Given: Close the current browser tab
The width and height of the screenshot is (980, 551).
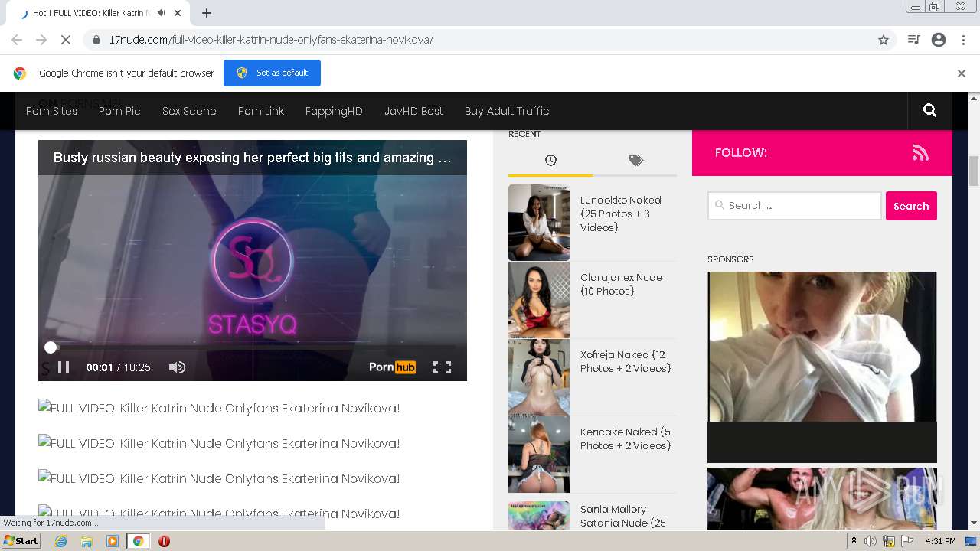Looking at the screenshot, I should tap(178, 13).
